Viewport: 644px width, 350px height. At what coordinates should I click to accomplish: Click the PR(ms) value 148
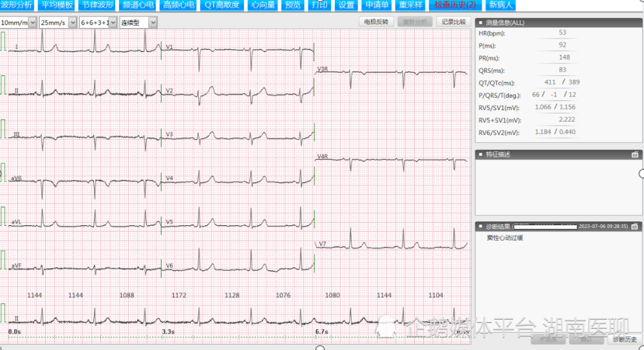coord(564,57)
